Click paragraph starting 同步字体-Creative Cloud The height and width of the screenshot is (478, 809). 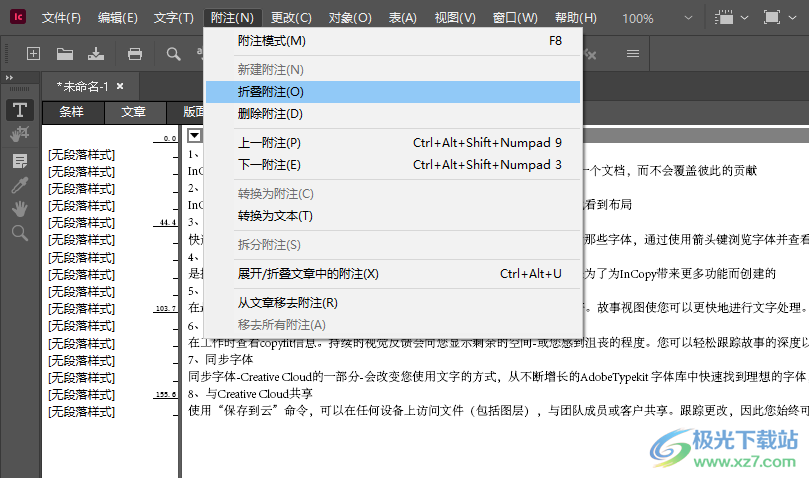click(497, 377)
